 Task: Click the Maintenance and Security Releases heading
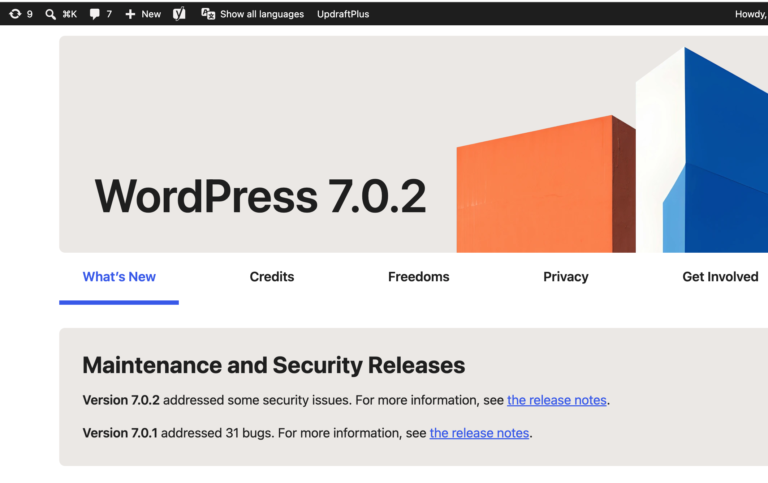273,365
